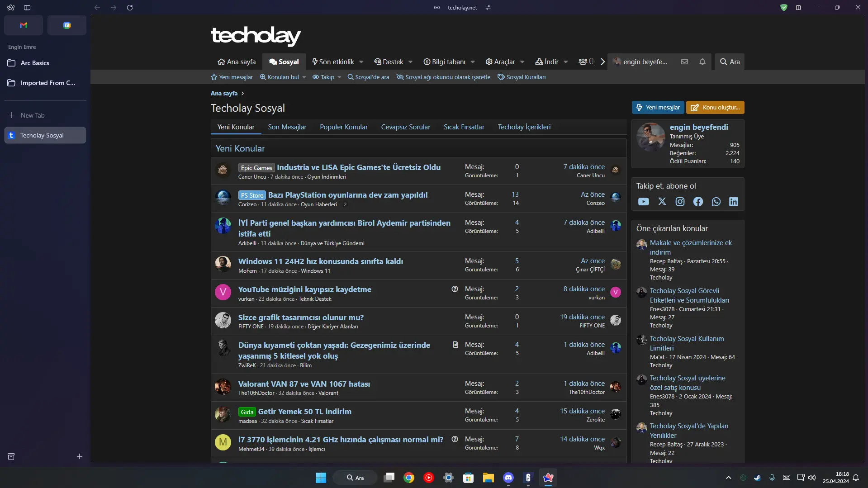Expand the Destek dropdown arrow
This screenshot has height=488, width=868.
pyautogui.click(x=410, y=62)
